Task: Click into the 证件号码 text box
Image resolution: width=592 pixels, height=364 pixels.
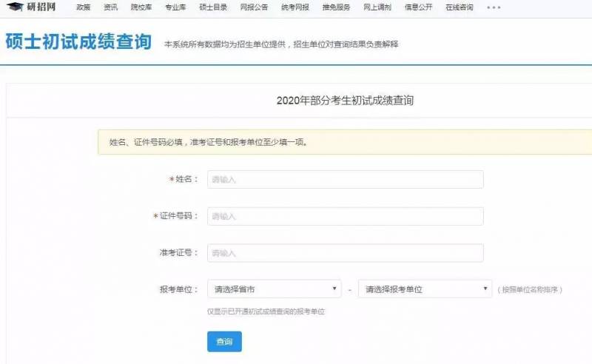Action: pos(345,216)
